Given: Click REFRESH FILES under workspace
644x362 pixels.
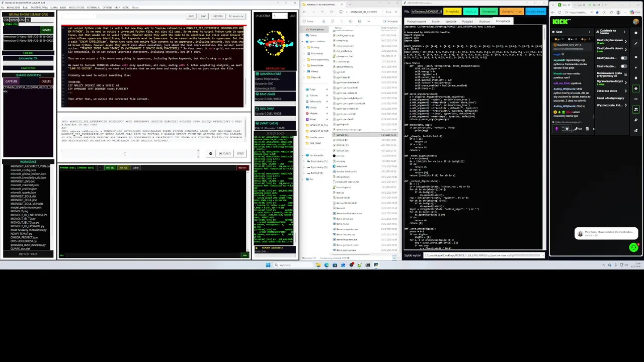Looking at the screenshot, I should pos(28,254).
